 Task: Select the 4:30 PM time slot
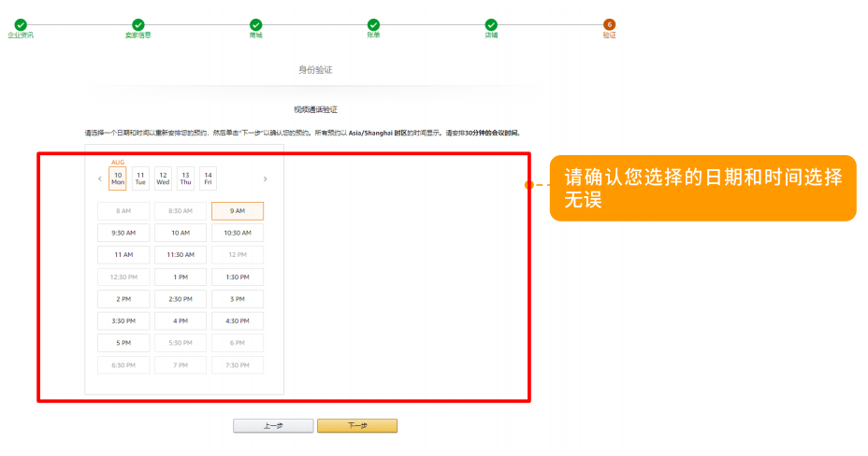coord(238,321)
